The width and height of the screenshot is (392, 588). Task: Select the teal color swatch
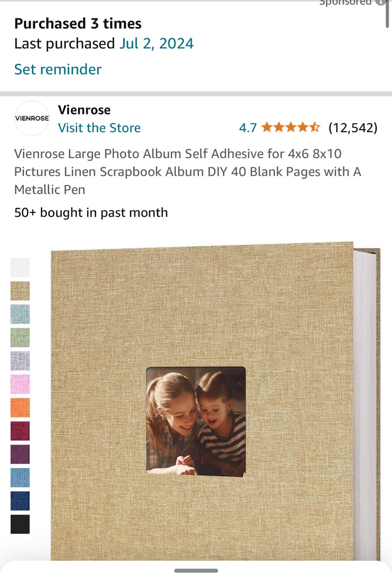(20, 314)
